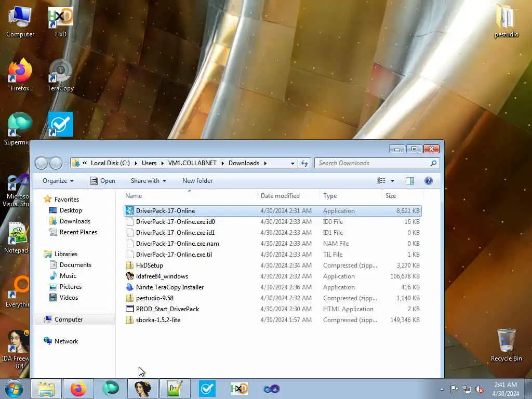The image size is (532, 399).
Task: Click New folder button
Action: click(x=197, y=181)
